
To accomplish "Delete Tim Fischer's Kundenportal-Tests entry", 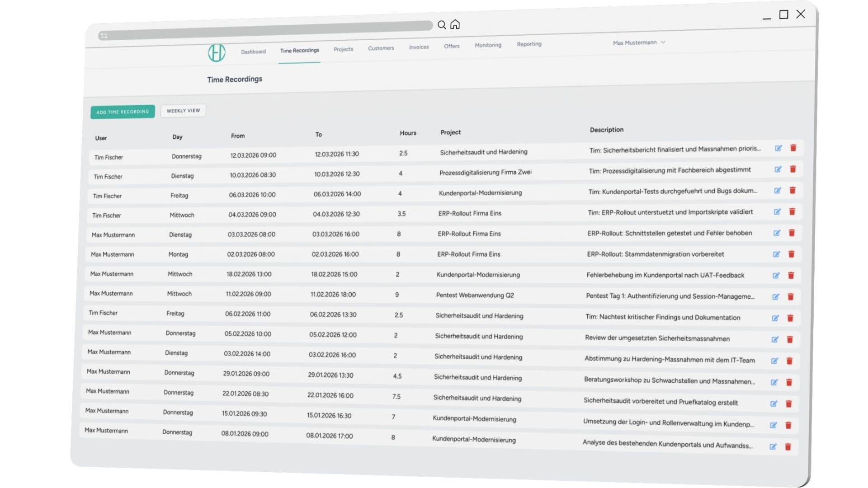I will click(793, 190).
